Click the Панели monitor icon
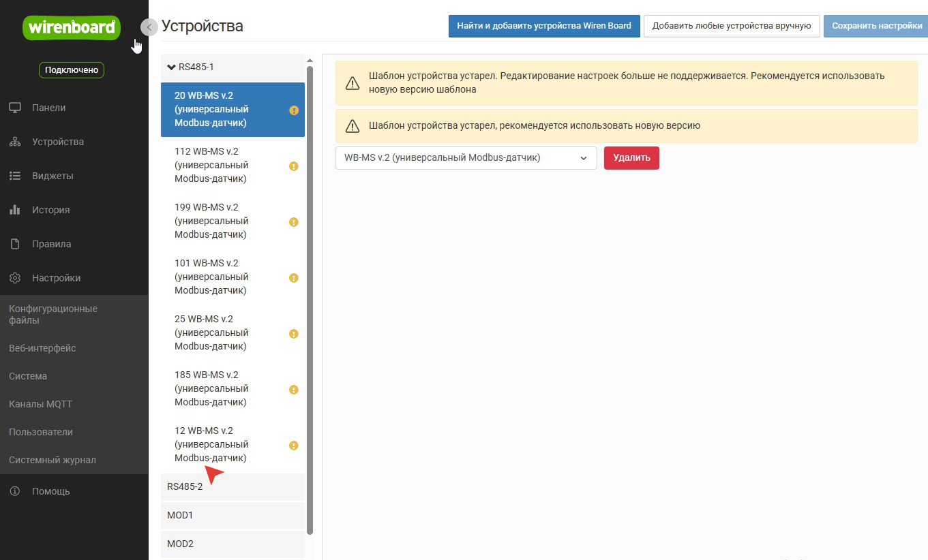 pyautogui.click(x=15, y=108)
